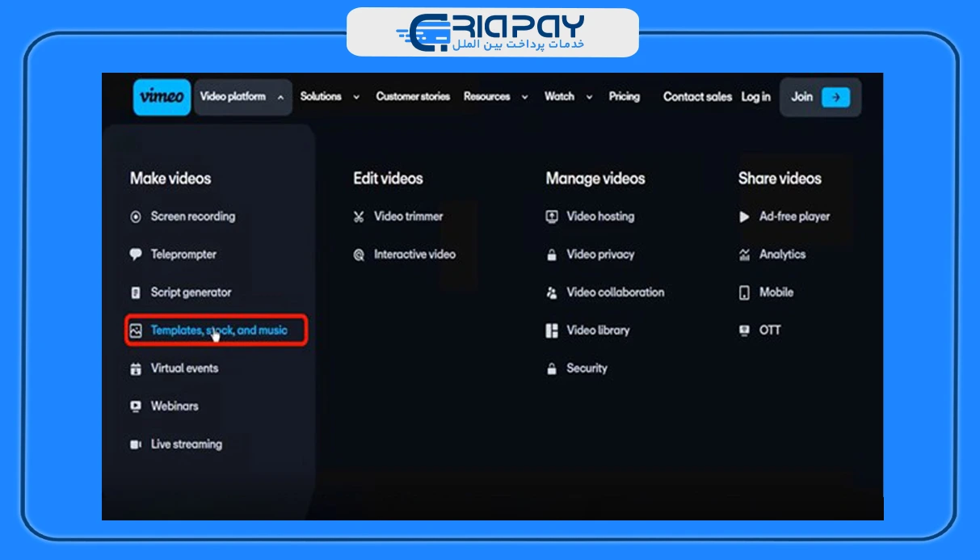This screenshot has height=560, width=980.
Task: Click the Log in link
Action: pyautogui.click(x=756, y=96)
